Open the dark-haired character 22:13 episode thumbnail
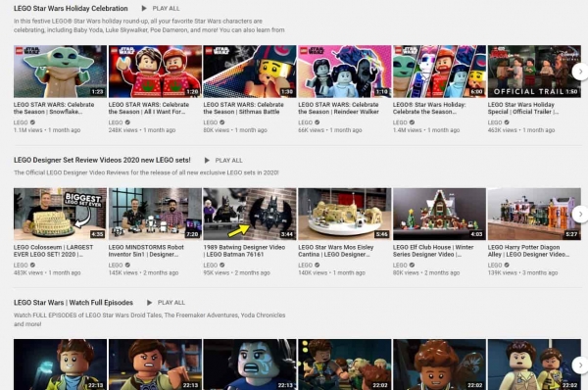 click(x=250, y=365)
